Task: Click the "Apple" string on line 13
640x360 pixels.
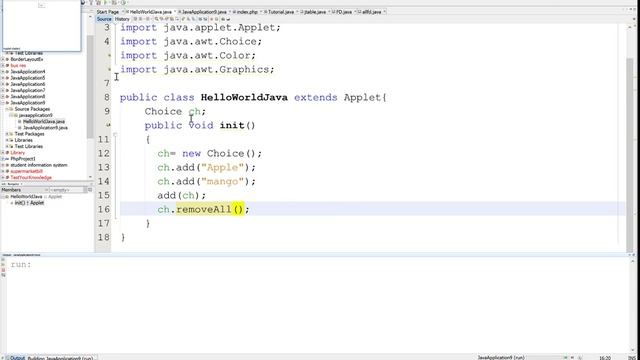Action: click(222, 167)
